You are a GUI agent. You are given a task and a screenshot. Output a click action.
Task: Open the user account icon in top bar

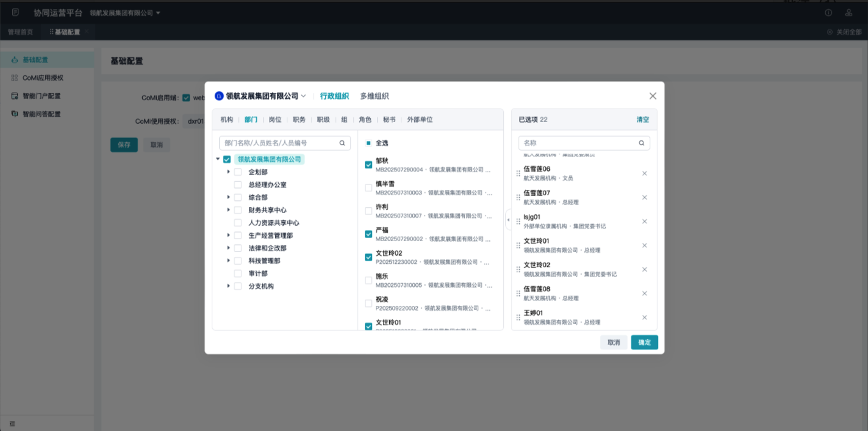click(848, 13)
